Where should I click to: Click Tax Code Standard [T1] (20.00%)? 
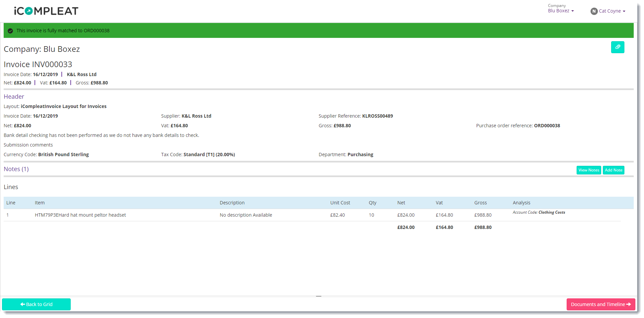(x=198, y=155)
